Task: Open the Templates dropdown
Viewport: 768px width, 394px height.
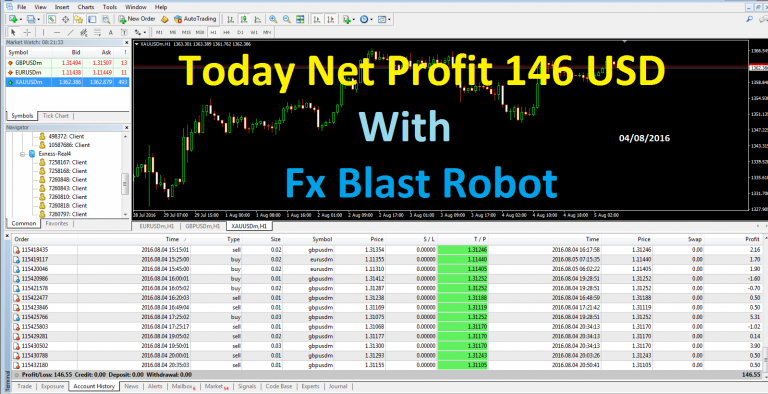Action: click(384, 19)
